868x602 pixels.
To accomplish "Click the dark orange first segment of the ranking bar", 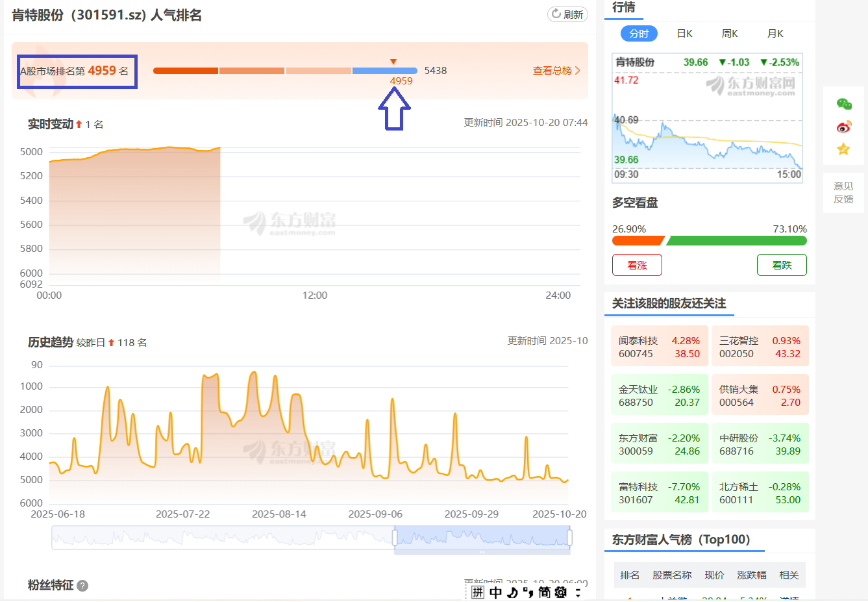I will point(186,71).
